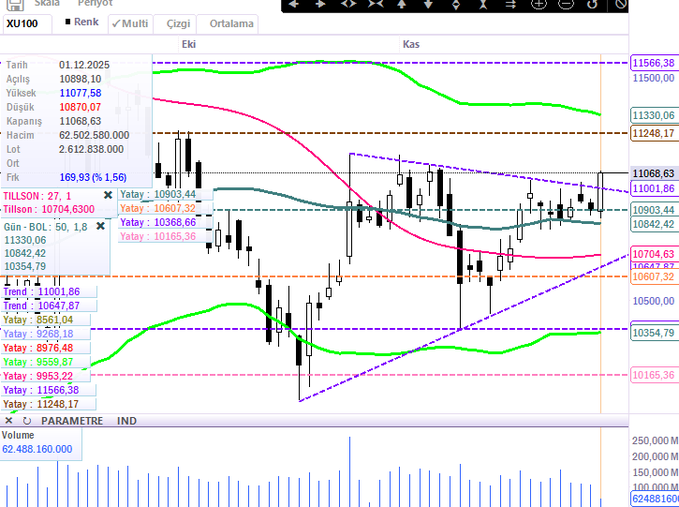The width and height of the screenshot is (679, 507).
Task: Zoom in with the circled plus icon
Action: [539, 4]
